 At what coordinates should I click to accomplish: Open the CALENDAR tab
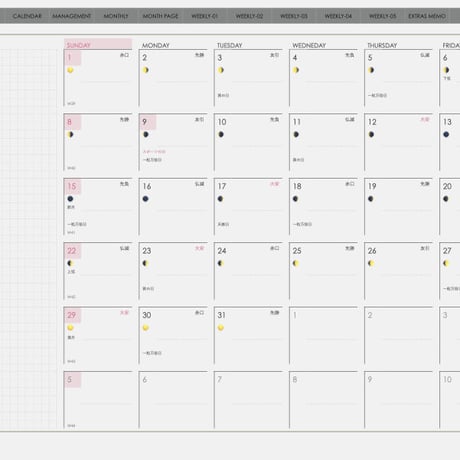27,16
